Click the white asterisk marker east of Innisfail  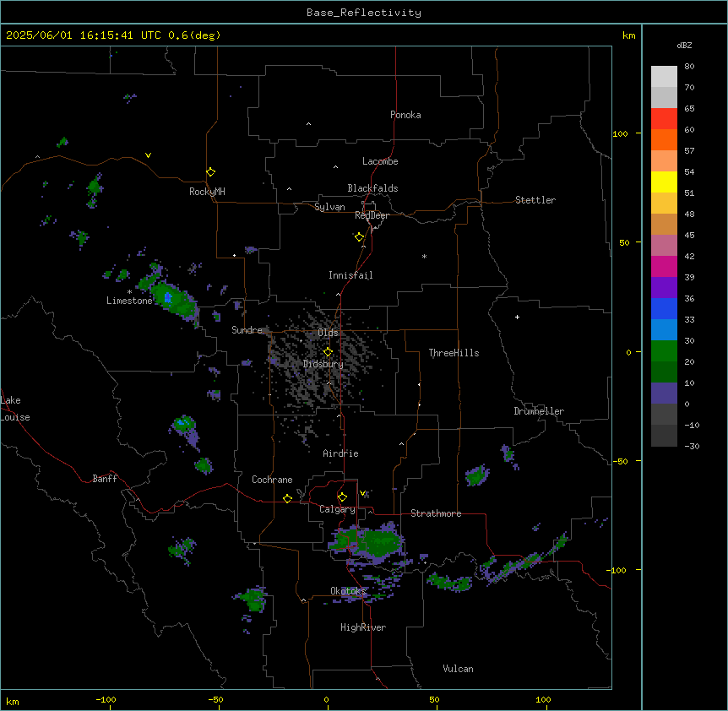pyautogui.click(x=424, y=256)
